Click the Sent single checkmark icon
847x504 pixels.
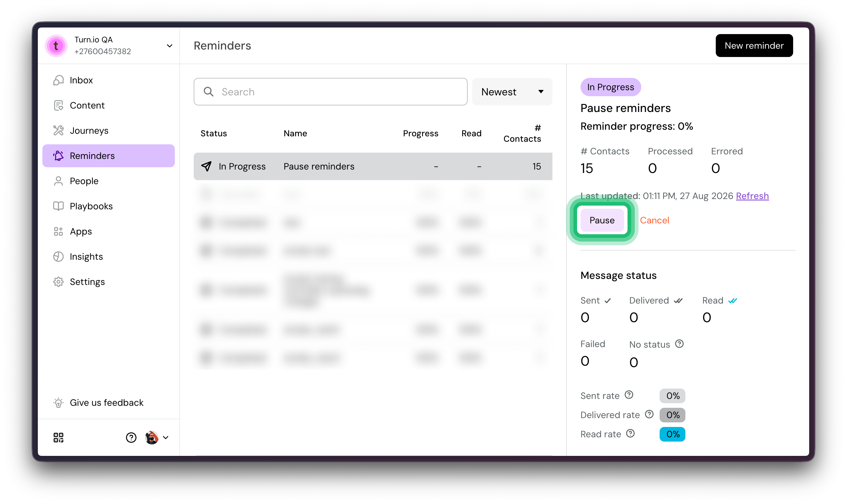click(x=608, y=301)
